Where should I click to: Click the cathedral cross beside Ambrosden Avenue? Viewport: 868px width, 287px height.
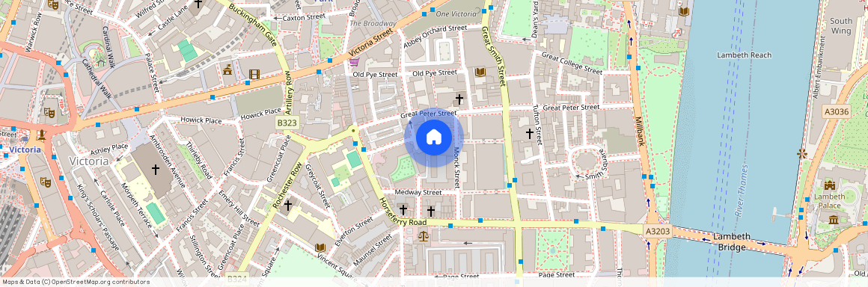pos(156,169)
